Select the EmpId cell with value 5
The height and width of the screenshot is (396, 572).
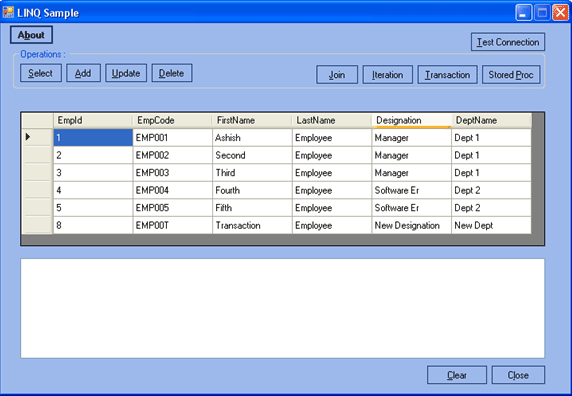(93, 207)
